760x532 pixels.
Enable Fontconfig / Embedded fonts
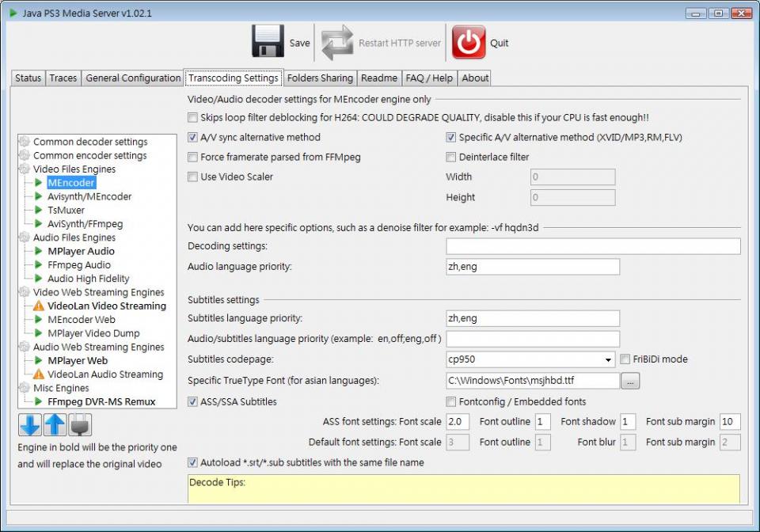tap(450, 401)
